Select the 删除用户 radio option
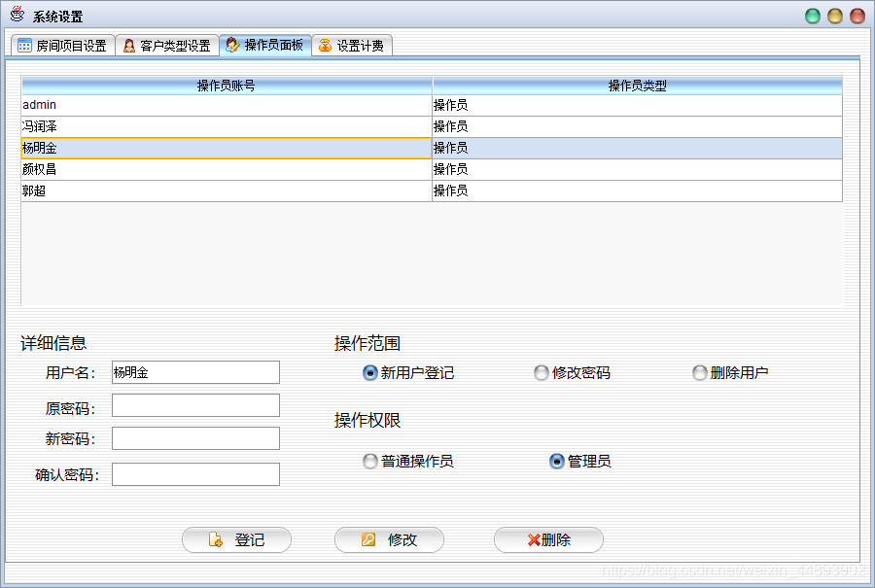The height and width of the screenshot is (588, 875). tap(730, 372)
